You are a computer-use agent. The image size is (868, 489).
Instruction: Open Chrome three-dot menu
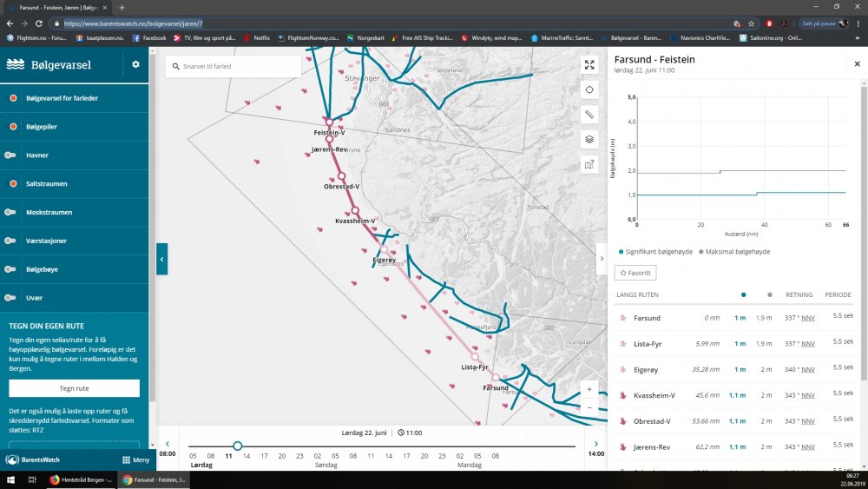click(x=858, y=23)
